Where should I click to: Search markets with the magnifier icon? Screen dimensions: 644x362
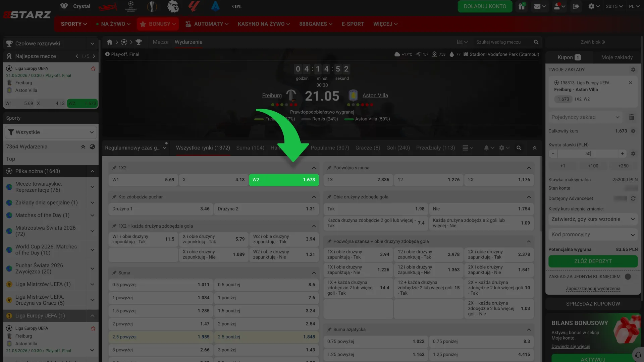pos(519,148)
